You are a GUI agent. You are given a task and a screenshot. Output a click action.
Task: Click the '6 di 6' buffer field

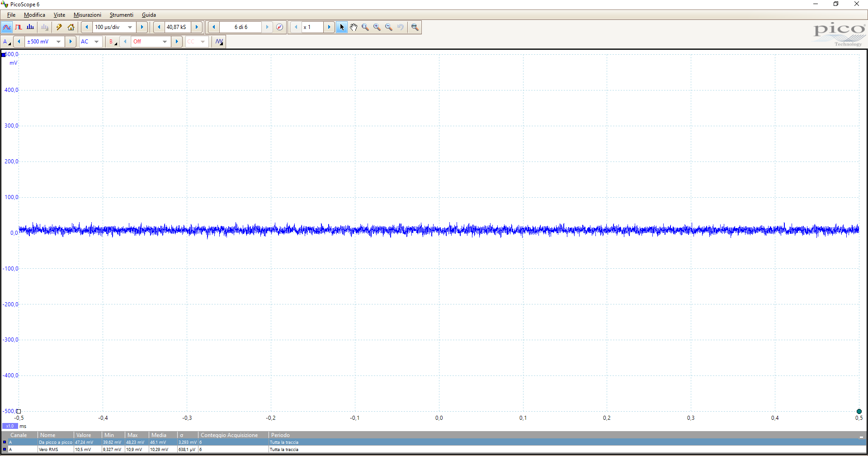241,27
